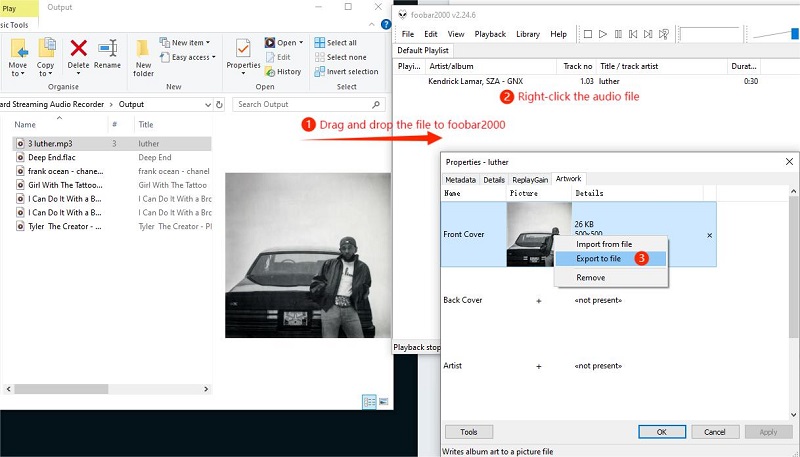
Task: Choose Import from file in context menu
Action: pyautogui.click(x=610, y=244)
